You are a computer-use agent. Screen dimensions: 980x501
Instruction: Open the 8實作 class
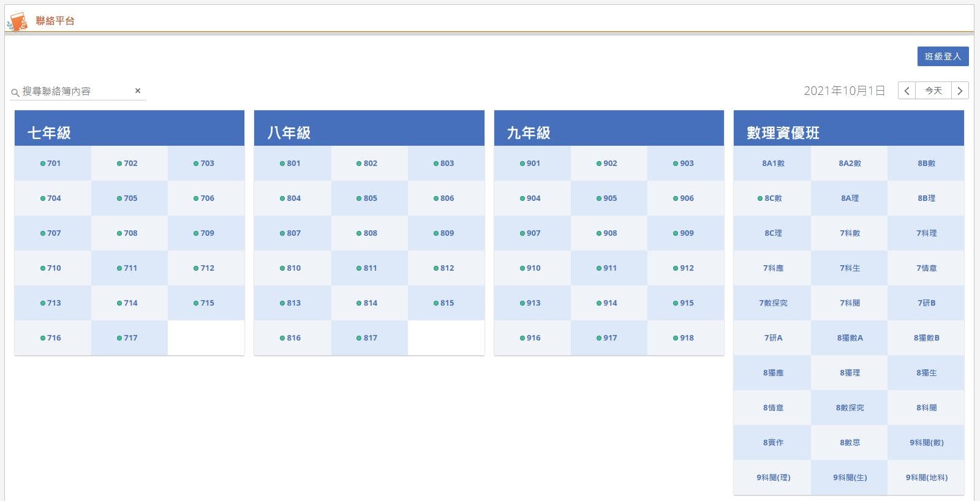click(x=772, y=443)
